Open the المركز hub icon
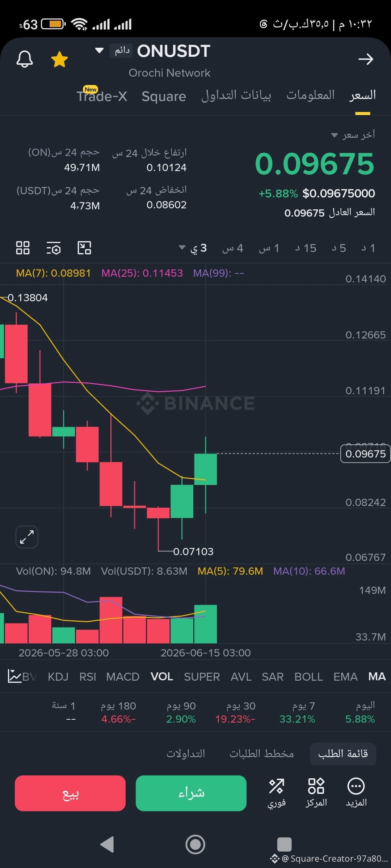391x868 pixels. (x=316, y=793)
